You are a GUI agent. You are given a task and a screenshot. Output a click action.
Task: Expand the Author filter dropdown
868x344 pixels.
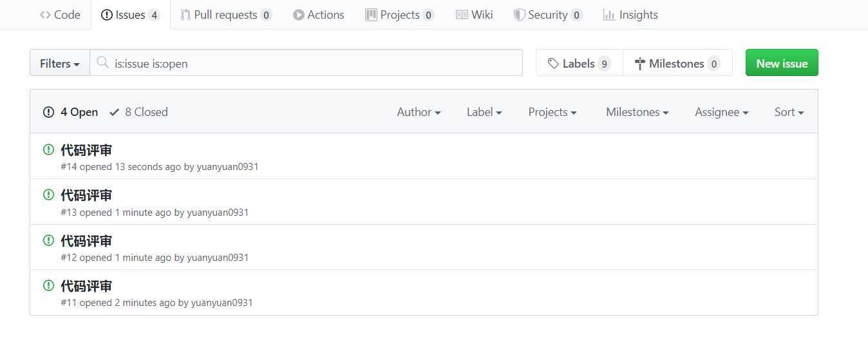(x=419, y=112)
